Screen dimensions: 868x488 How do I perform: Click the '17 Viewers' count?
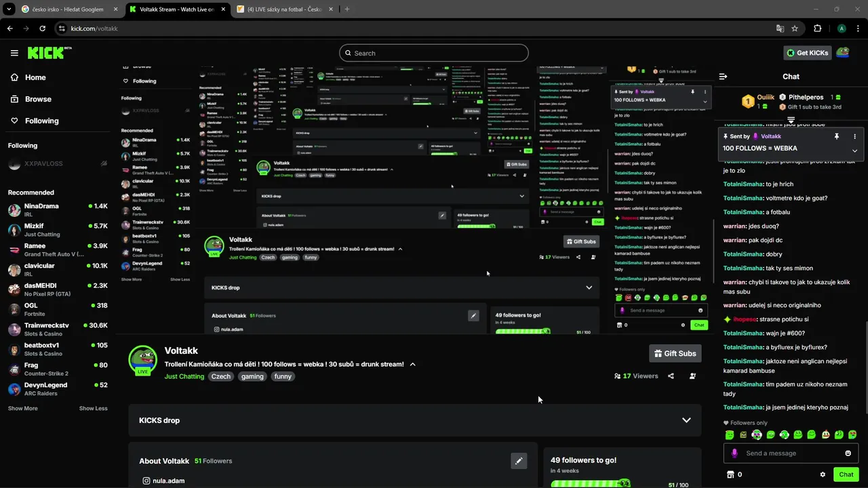[636, 376]
